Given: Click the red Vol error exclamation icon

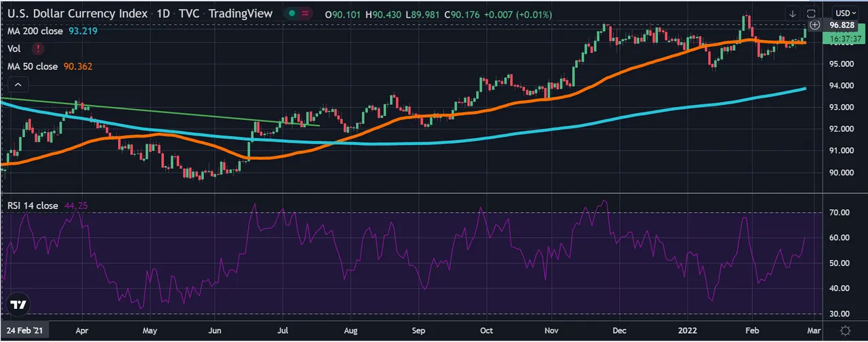Looking at the screenshot, I should coord(39,49).
